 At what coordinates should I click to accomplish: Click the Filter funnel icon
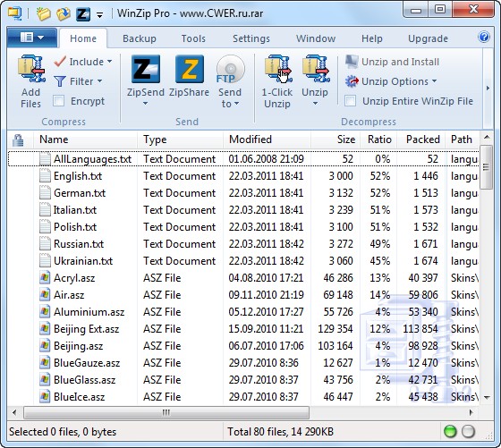[x=60, y=81]
